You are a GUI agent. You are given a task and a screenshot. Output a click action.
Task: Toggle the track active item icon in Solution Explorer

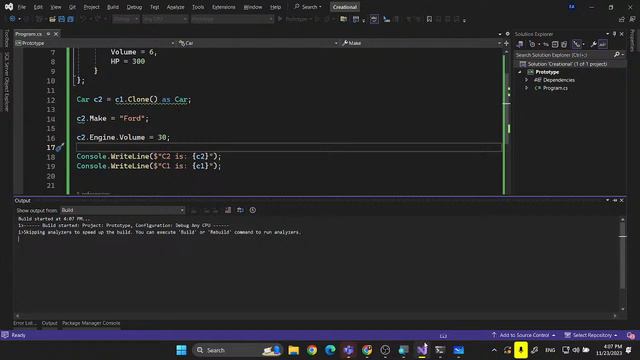576,44
